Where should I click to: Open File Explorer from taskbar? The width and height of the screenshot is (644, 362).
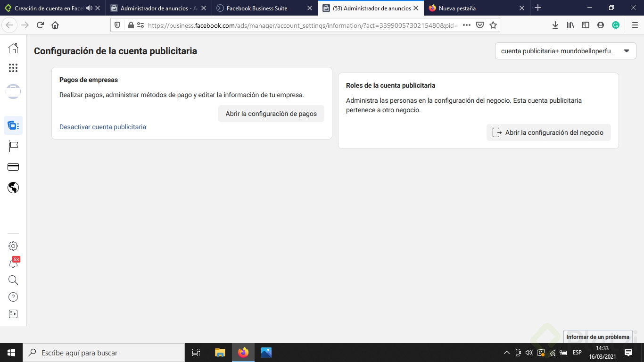click(x=220, y=353)
